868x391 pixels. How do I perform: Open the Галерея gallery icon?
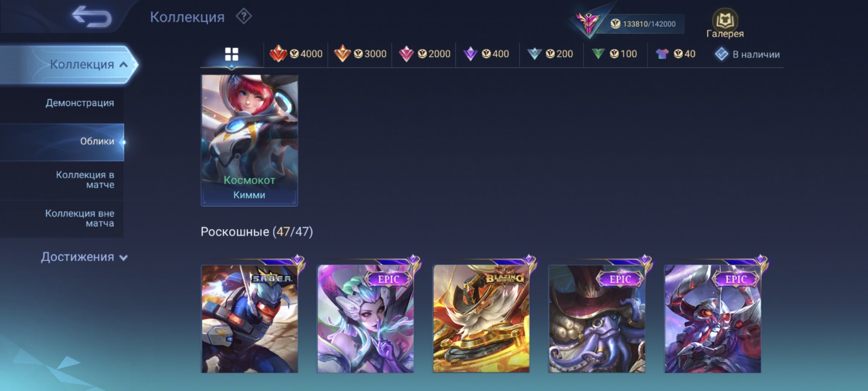point(725,24)
